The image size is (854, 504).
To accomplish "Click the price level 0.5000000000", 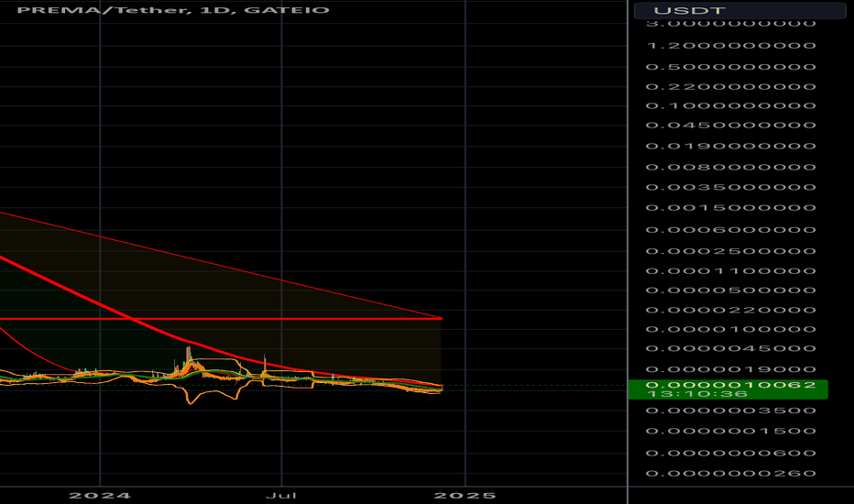I will click(730, 67).
